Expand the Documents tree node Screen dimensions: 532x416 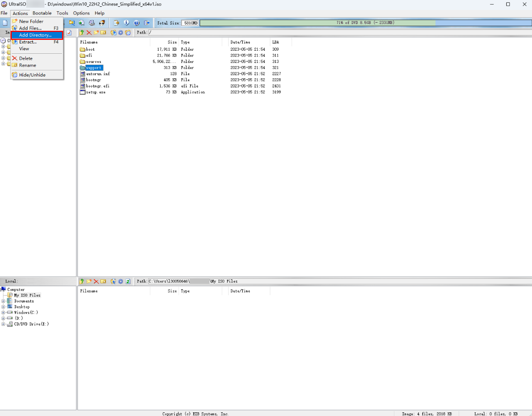[3, 301]
